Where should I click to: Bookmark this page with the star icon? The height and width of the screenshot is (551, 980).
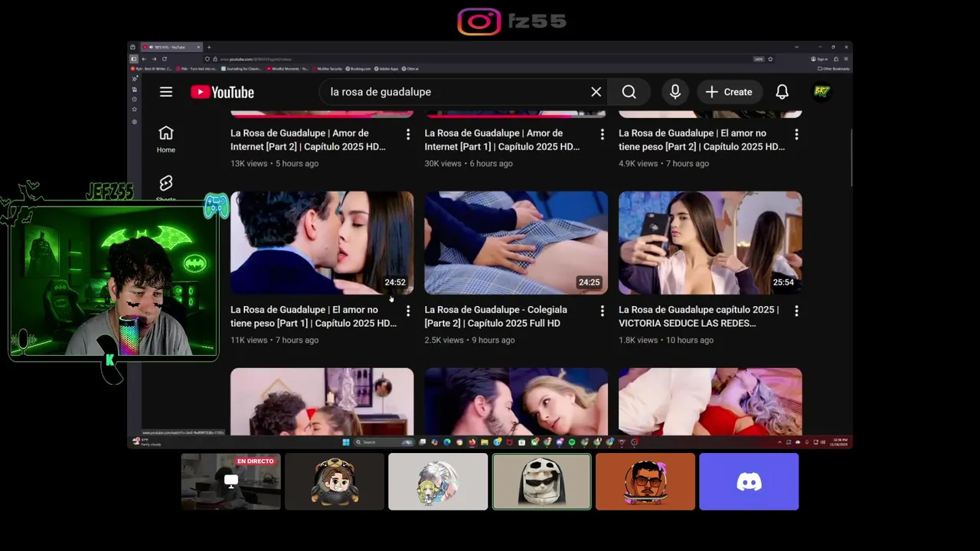[x=770, y=59]
